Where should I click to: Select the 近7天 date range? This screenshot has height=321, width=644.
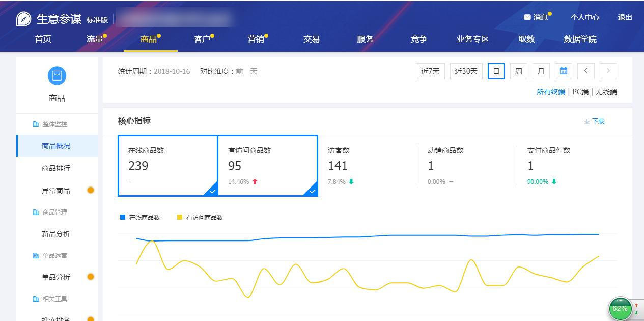coord(430,71)
